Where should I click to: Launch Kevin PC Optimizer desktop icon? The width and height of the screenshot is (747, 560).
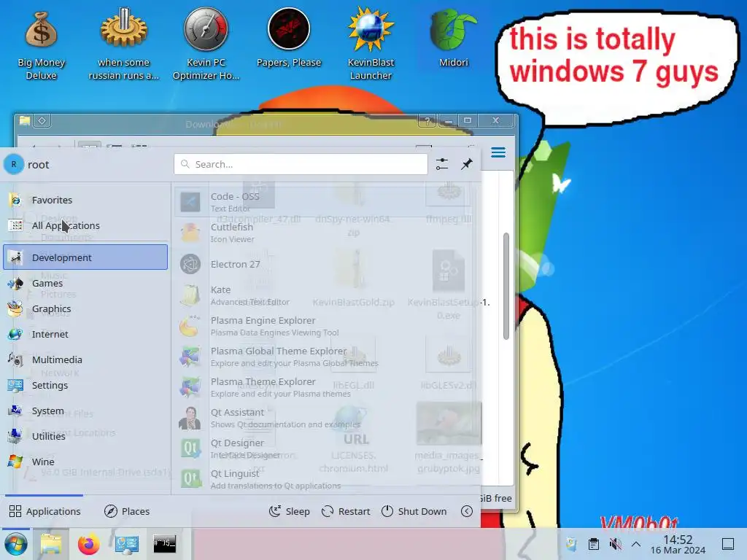pos(206,45)
